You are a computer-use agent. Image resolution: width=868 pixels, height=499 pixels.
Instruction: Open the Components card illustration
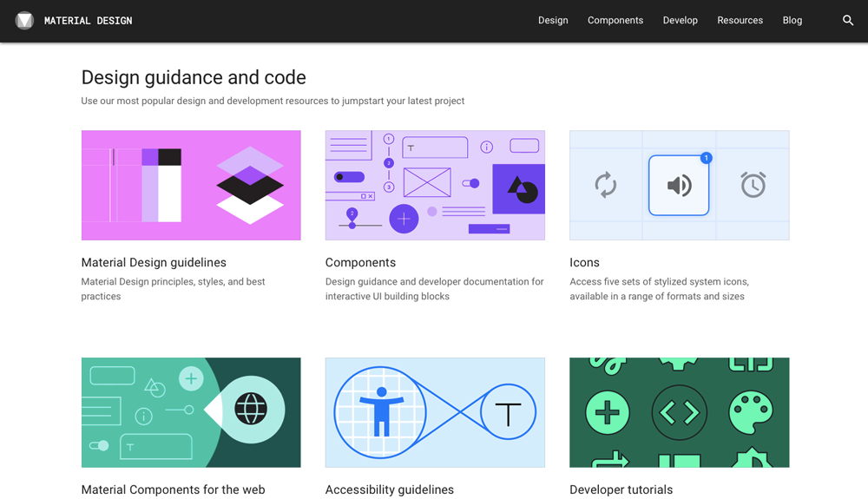point(435,186)
